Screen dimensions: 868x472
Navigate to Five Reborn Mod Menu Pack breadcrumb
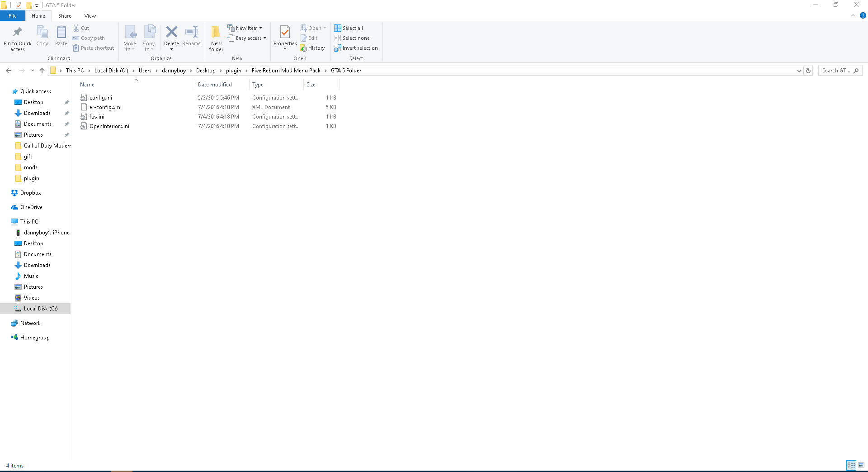[x=286, y=71]
